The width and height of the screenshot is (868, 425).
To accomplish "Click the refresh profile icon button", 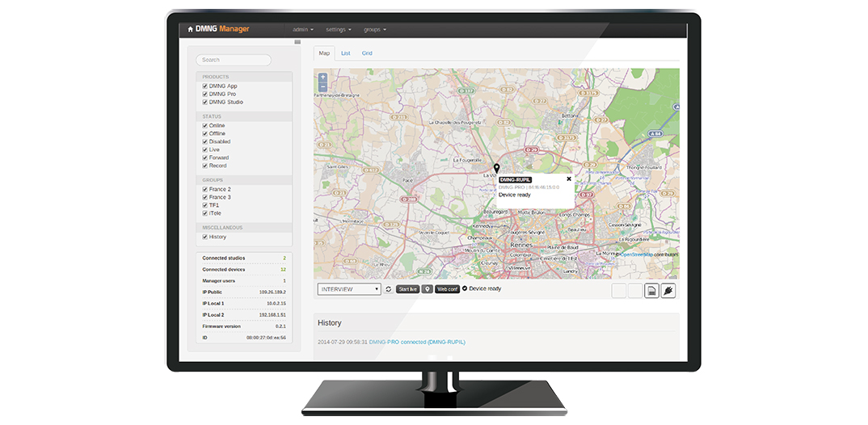I will tap(389, 289).
